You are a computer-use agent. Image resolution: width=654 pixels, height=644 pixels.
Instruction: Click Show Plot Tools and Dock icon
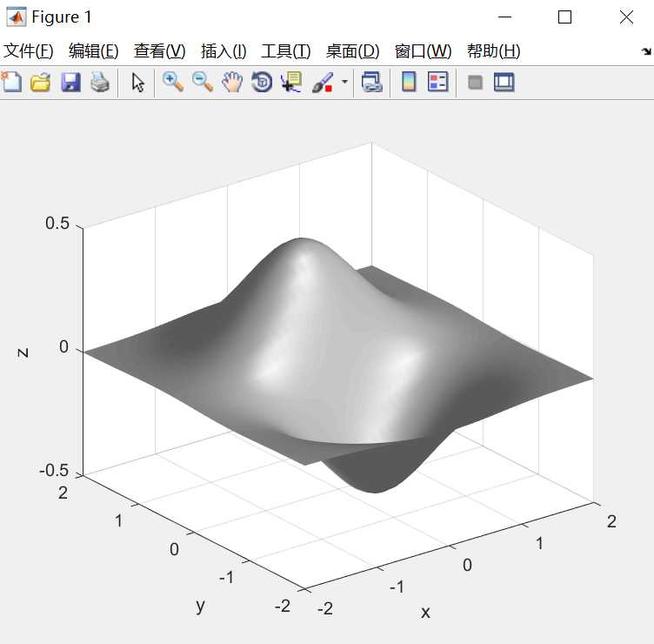tap(504, 82)
